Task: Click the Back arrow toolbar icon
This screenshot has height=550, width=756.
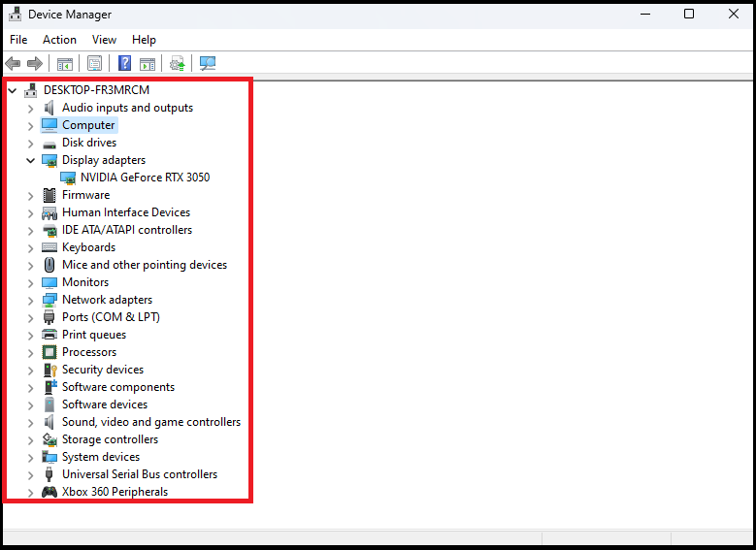Action: coord(13,63)
